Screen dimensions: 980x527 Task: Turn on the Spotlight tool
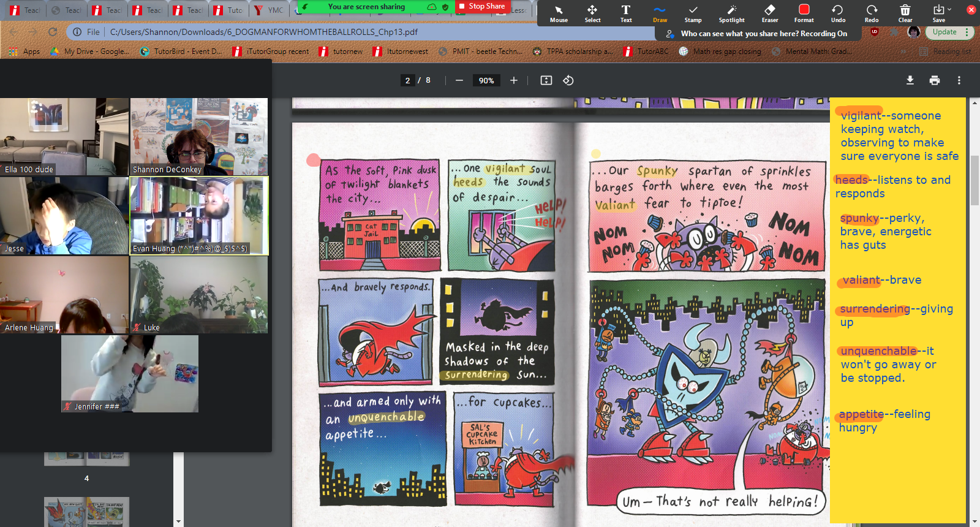(x=731, y=13)
